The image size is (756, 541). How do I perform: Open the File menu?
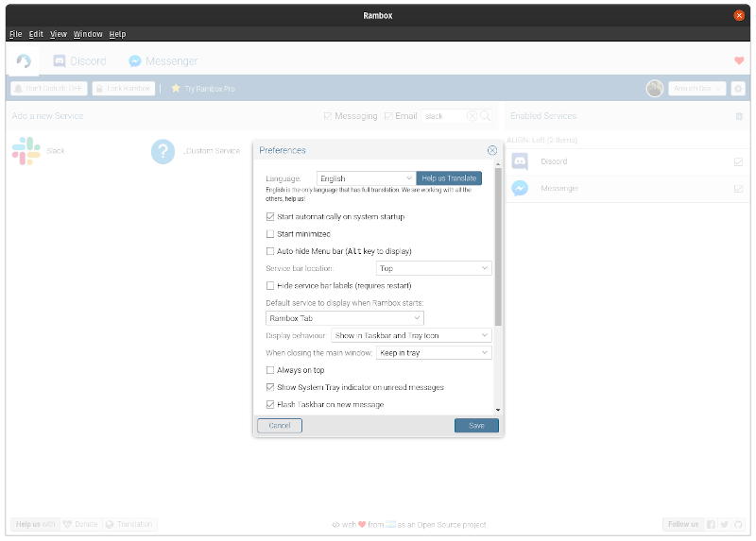(15, 34)
